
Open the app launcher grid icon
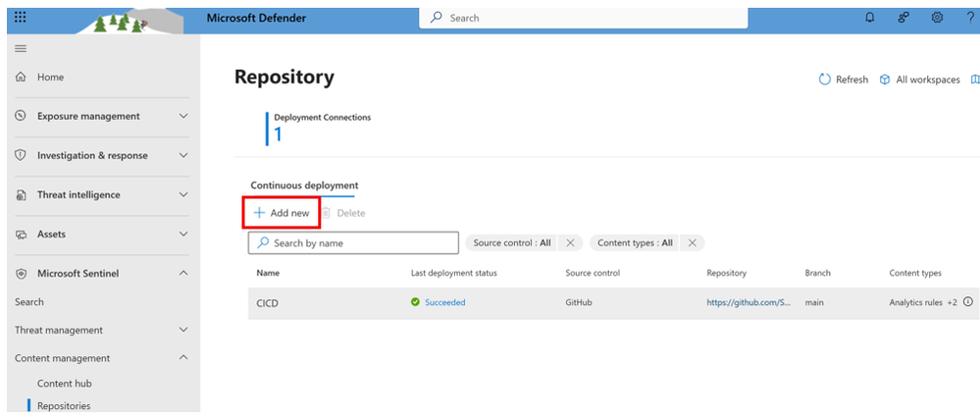click(x=20, y=18)
